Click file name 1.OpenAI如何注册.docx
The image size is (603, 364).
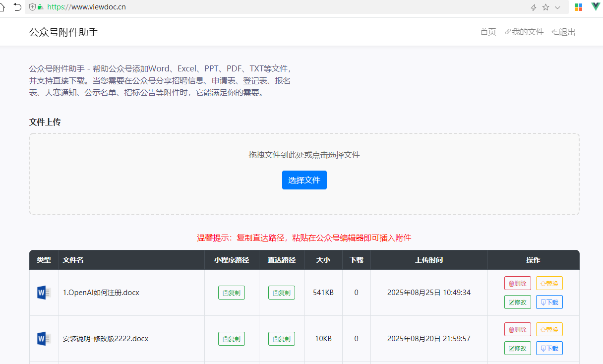(101, 293)
